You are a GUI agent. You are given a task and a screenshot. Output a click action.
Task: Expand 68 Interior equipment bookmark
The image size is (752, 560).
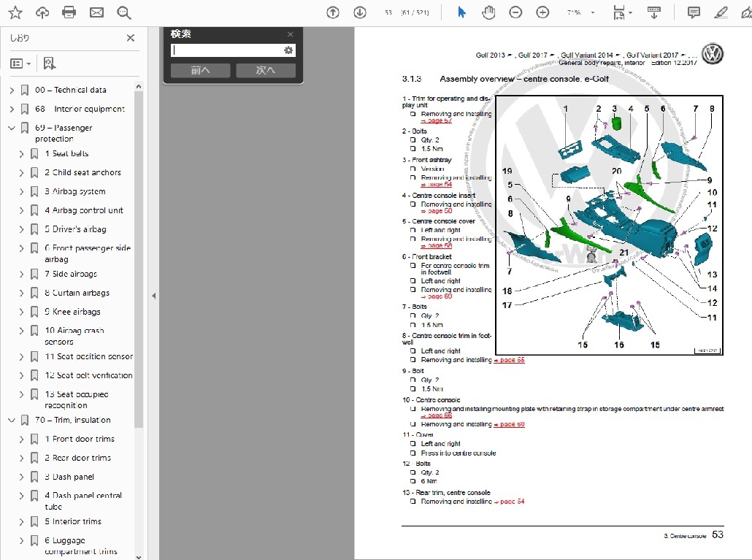(x=12, y=110)
